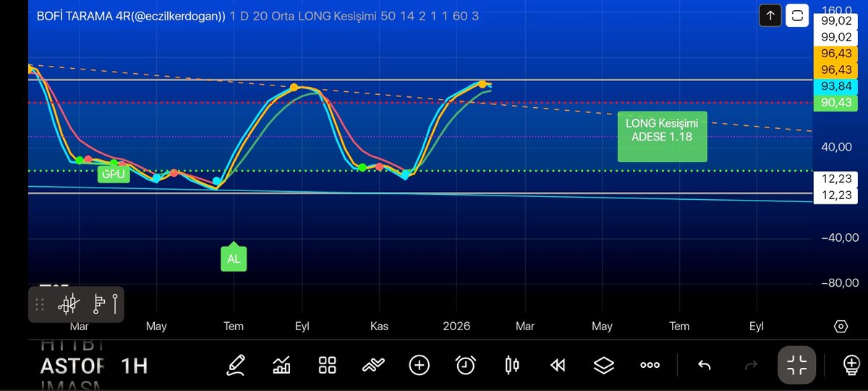Grab the floating toolbar dotted handle
Viewport: 868px width, 391px height.
pos(40,304)
